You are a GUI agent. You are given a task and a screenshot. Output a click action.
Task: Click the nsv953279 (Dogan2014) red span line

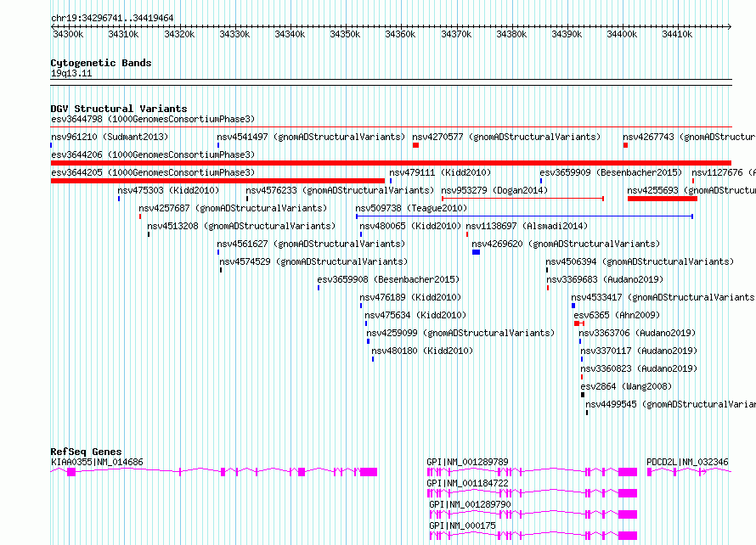point(522,199)
